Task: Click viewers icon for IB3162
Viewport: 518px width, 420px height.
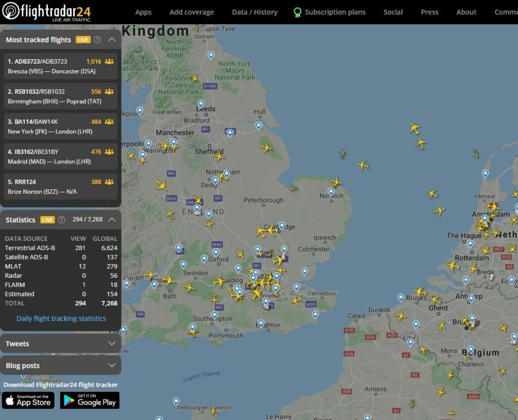Action: (x=109, y=152)
